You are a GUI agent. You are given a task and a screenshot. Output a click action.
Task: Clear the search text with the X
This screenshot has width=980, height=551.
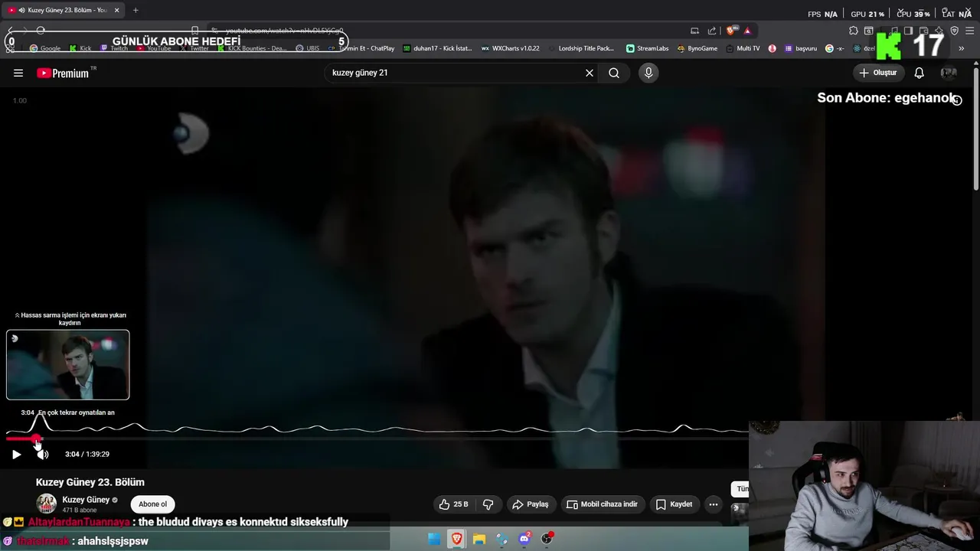point(590,73)
